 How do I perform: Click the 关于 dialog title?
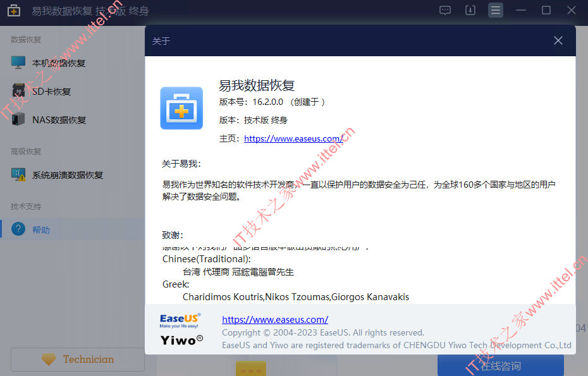pos(161,41)
